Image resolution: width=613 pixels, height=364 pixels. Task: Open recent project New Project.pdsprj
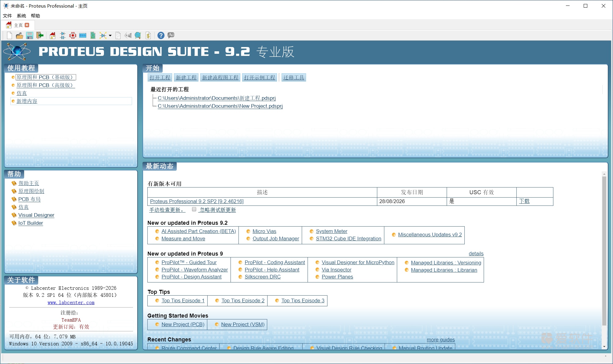tap(220, 106)
